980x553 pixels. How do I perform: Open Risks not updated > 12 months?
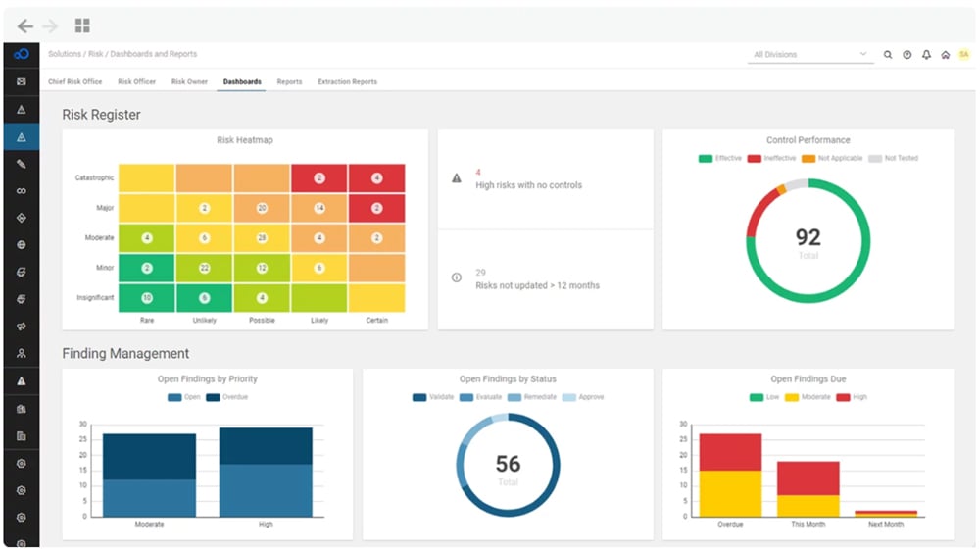(537, 285)
